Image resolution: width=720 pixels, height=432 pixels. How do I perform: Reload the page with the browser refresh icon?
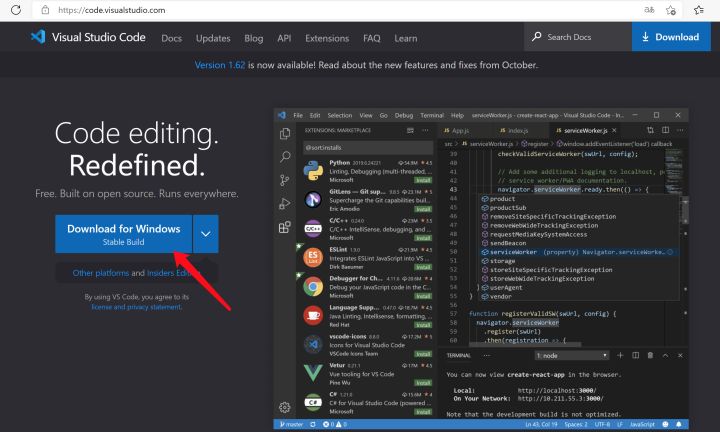click(16, 10)
